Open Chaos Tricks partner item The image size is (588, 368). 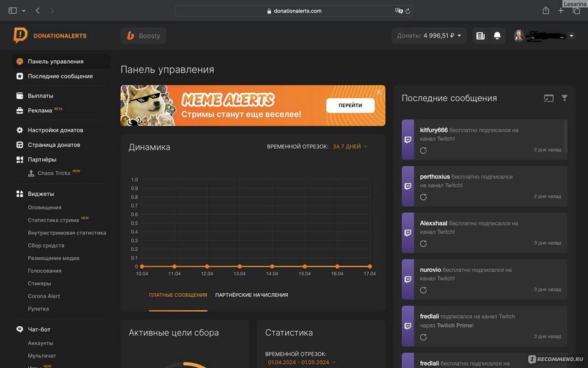pyautogui.click(x=54, y=173)
